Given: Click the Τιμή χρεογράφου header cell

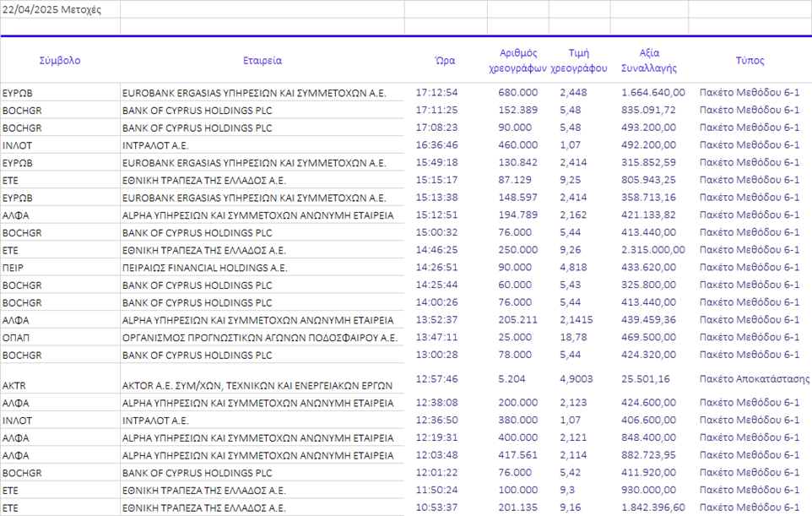Looking at the screenshot, I should click(x=578, y=61).
